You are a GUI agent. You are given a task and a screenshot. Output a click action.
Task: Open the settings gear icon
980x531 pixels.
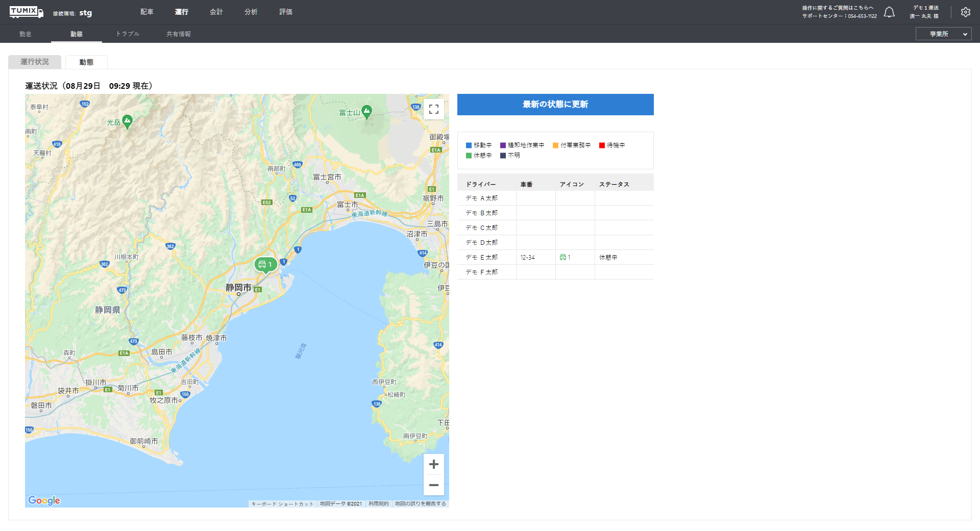(x=965, y=12)
